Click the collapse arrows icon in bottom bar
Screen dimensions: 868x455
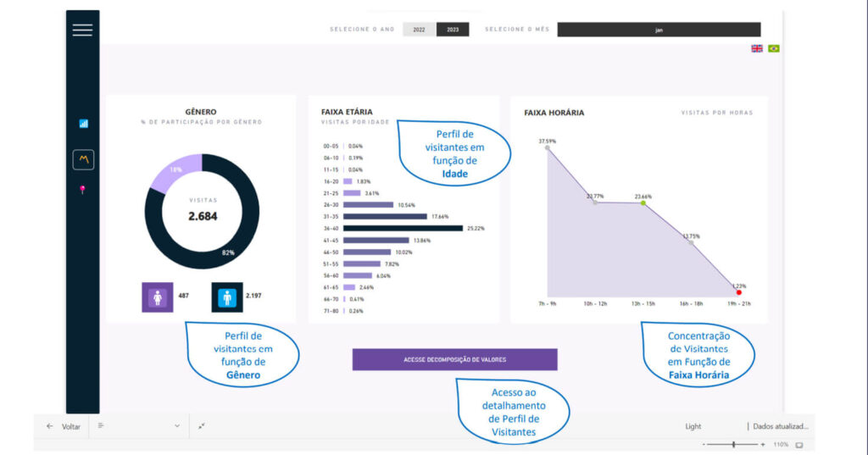202,426
